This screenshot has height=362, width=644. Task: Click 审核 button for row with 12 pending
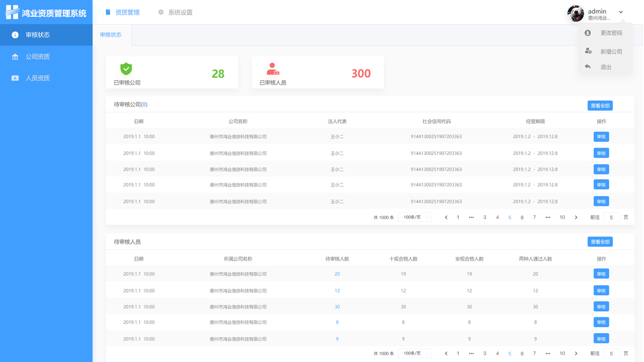pyautogui.click(x=601, y=291)
